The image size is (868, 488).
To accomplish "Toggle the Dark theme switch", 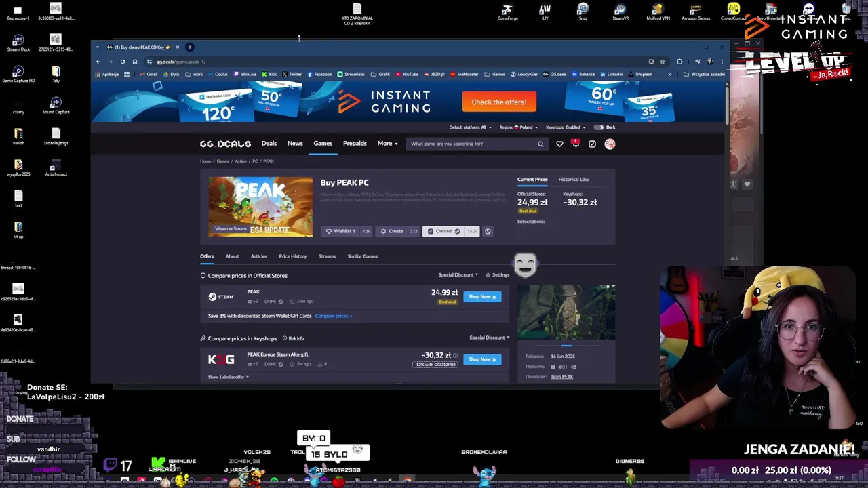I will (x=599, y=127).
